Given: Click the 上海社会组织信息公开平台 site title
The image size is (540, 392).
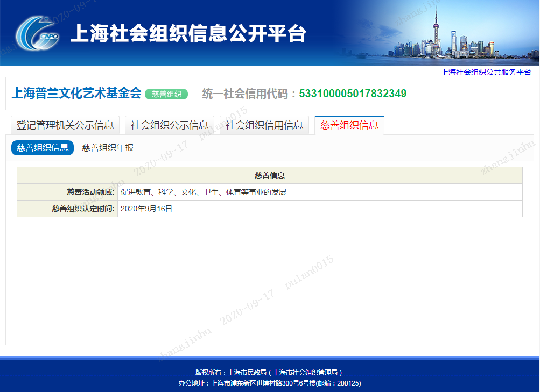Looking at the screenshot, I should 188,33.
